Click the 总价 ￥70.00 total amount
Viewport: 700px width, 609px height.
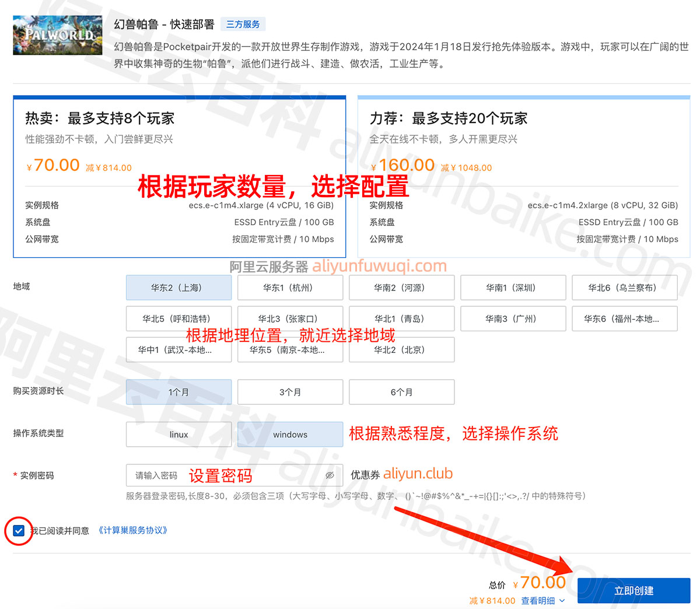(527, 583)
